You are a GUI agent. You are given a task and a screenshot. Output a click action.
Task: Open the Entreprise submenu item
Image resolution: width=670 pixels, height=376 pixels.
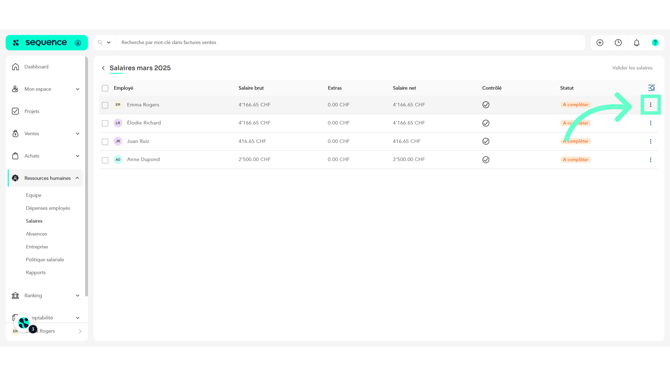(x=37, y=247)
